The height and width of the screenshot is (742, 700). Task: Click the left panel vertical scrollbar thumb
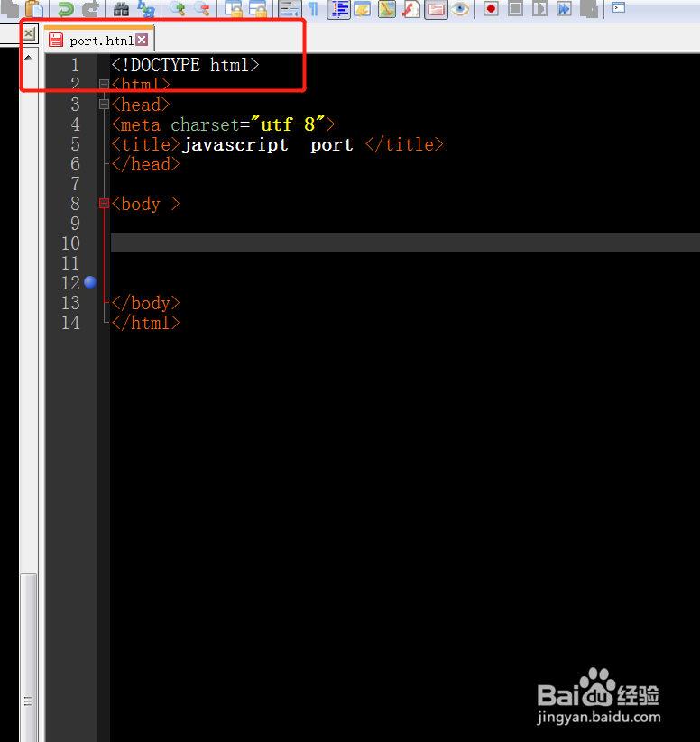click(x=29, y=658)
